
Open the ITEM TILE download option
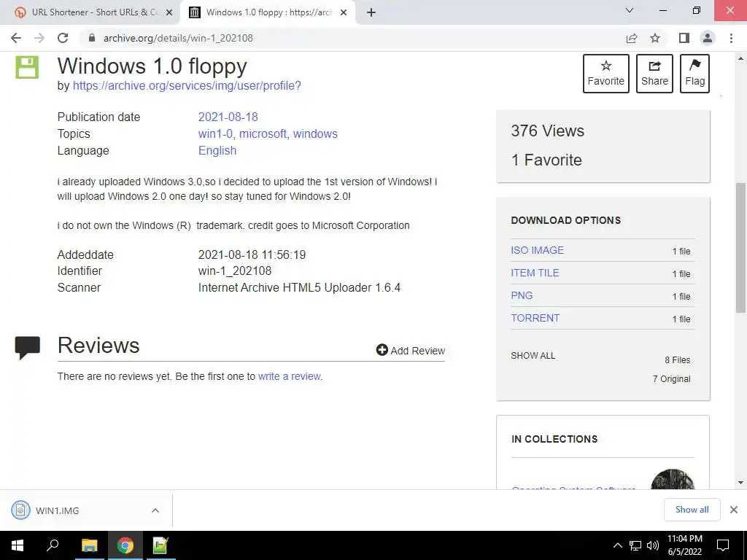point(535,273)
